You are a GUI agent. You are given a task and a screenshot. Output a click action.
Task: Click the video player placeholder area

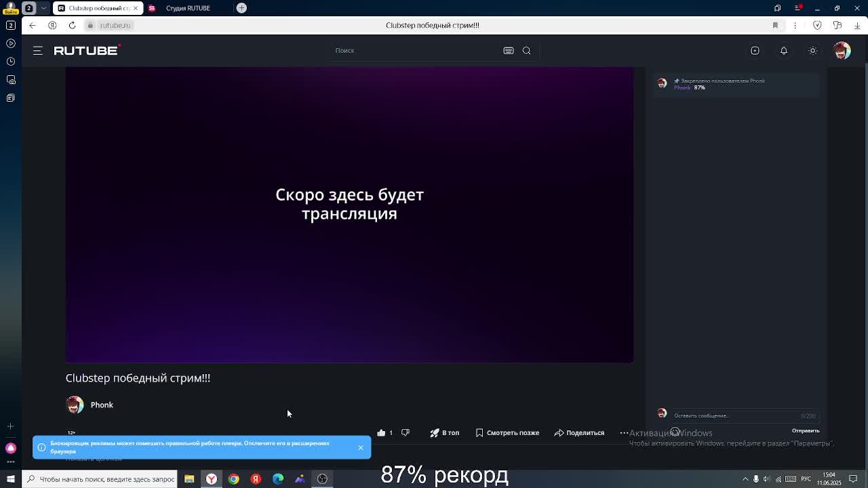click(349, 215)
